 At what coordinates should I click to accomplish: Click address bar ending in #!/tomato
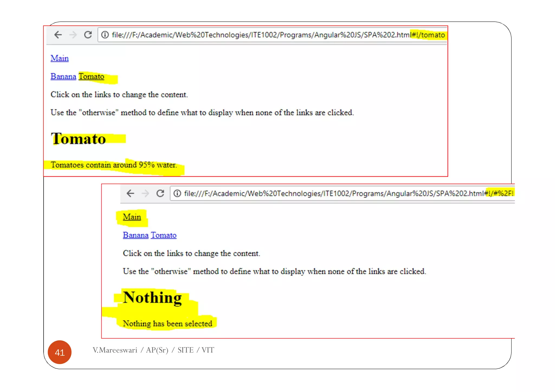pyautogui.click(x=272, y=35)
